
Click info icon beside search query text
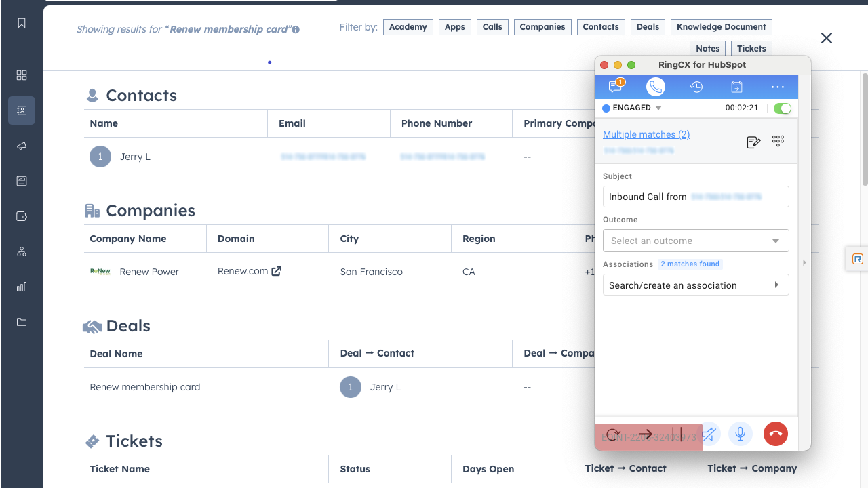click(x=296, y=30)
